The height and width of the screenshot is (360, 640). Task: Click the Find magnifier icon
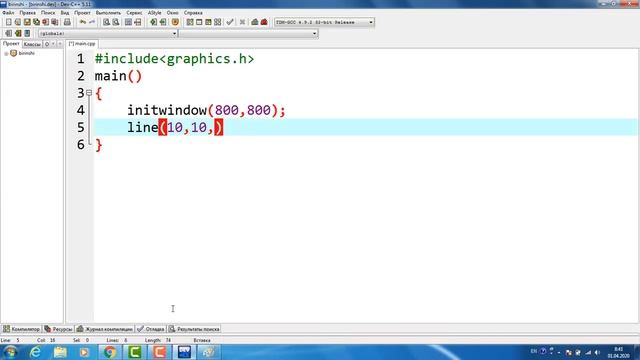coord(106,22)
